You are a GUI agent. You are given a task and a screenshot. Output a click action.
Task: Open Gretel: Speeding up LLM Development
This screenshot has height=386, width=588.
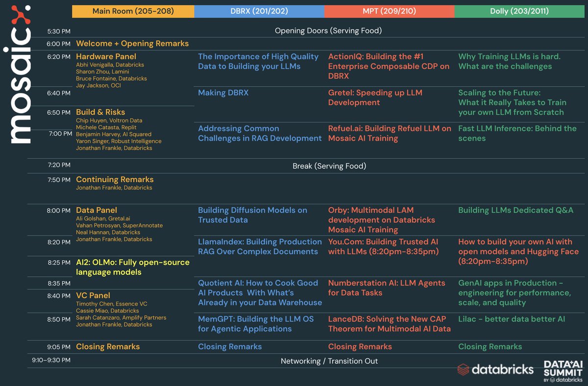(375, 97)
